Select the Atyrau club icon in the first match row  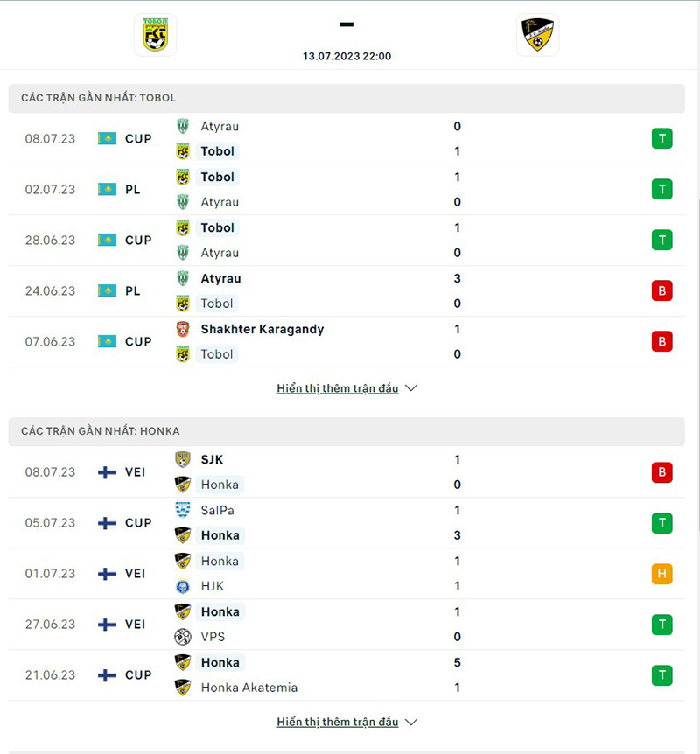coord(184,126)
